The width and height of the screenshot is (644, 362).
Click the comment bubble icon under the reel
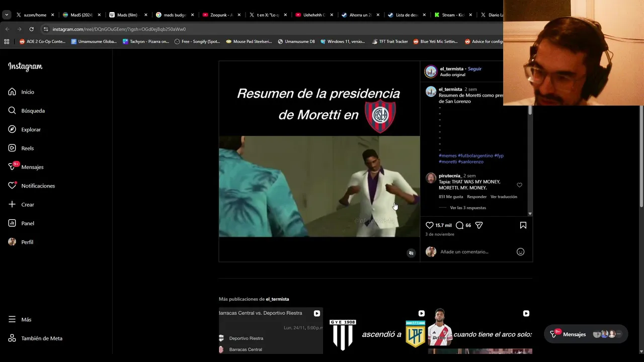(459, 225)
